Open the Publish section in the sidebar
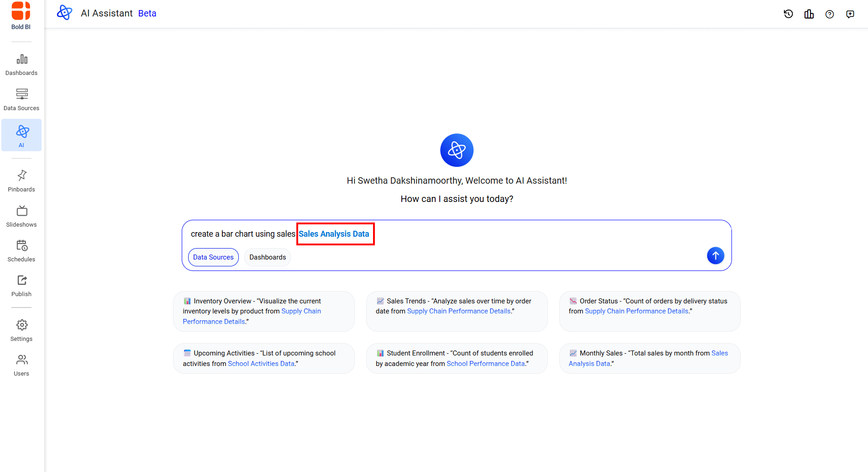The image size is (868, 472). [x=21, y=286]
